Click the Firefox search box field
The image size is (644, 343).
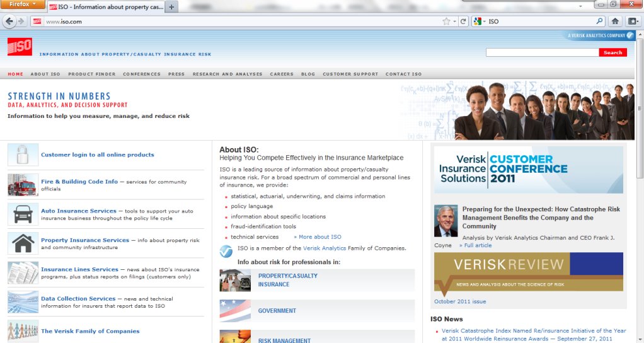tap(541, 21)
